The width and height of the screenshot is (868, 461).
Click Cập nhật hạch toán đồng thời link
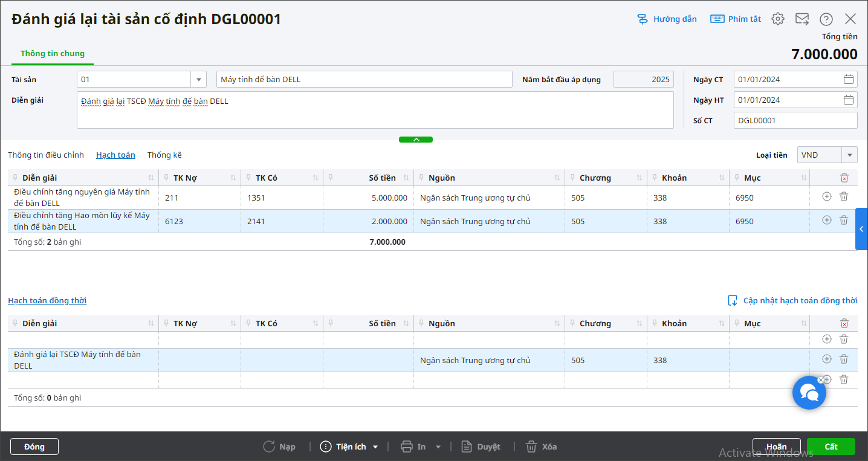coord(800,301)
